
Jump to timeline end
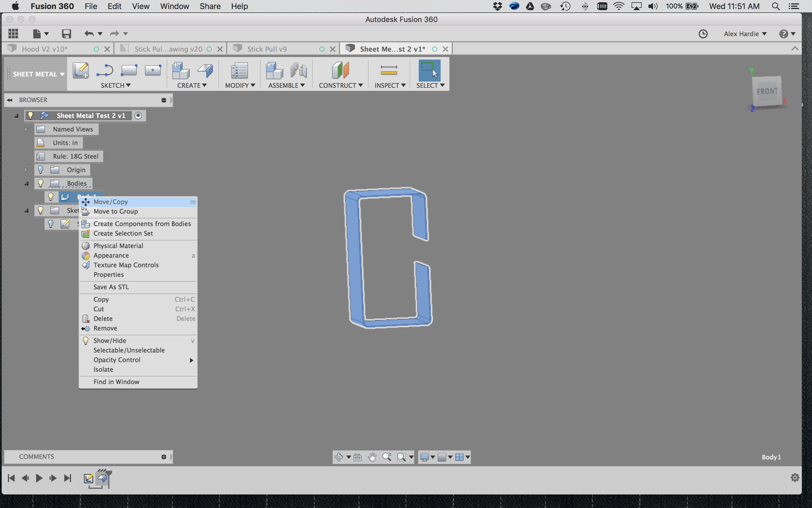click(x=67, y=478)
